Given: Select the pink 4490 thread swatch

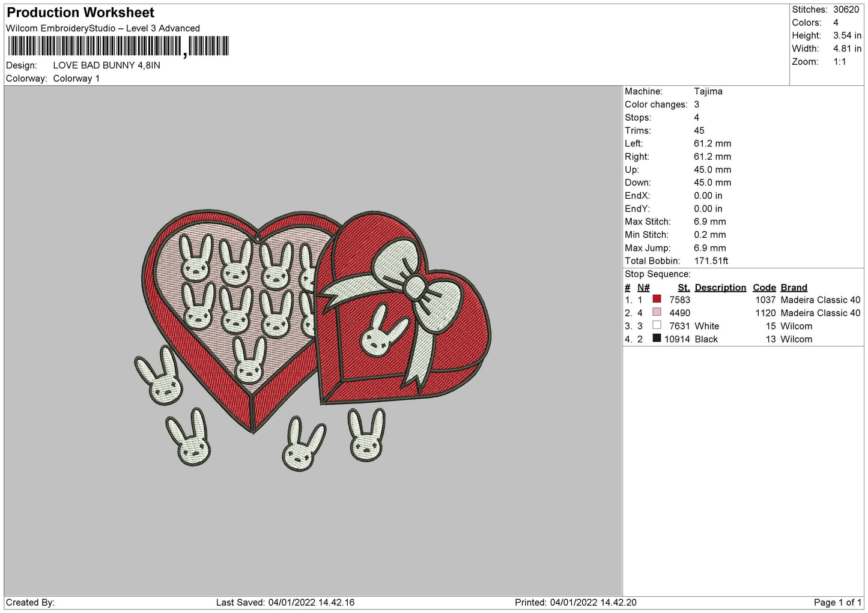Looking at the screenshot, I should point(657,313).
